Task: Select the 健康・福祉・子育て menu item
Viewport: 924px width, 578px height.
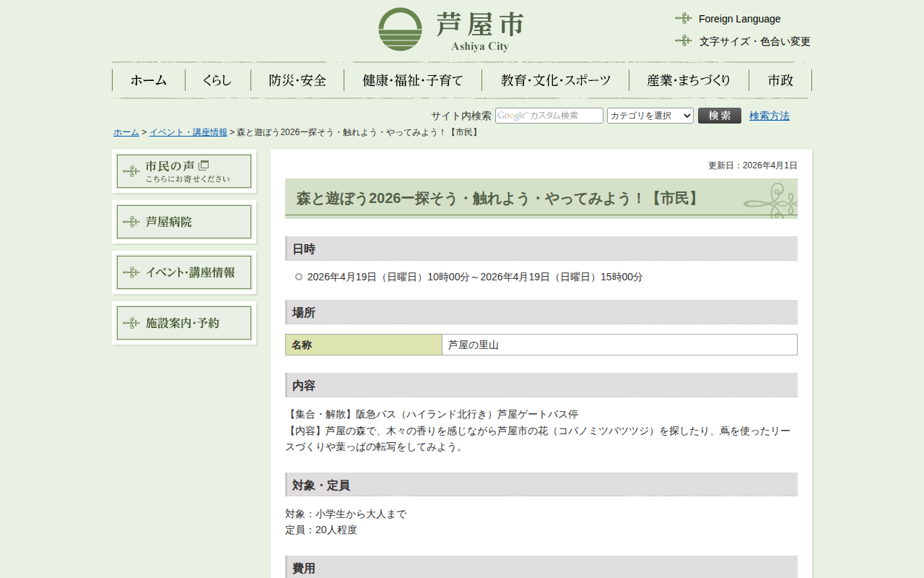Action: [x=413, y=80]
